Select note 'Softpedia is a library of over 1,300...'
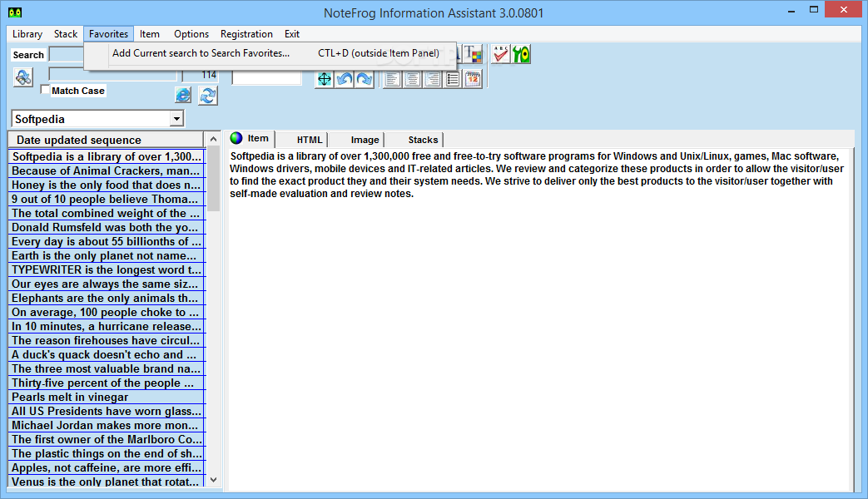The height and width of the screenshot is (499, 868). (107, 156)
